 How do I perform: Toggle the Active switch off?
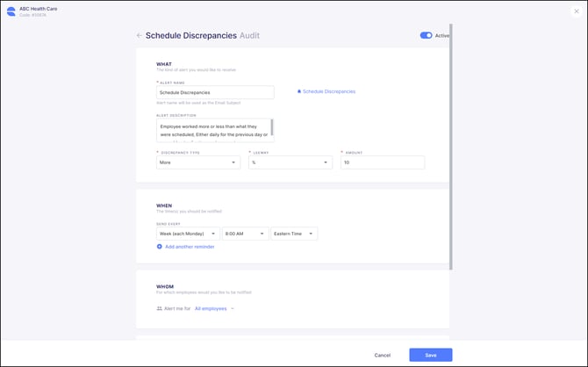[x=426, y=35]
